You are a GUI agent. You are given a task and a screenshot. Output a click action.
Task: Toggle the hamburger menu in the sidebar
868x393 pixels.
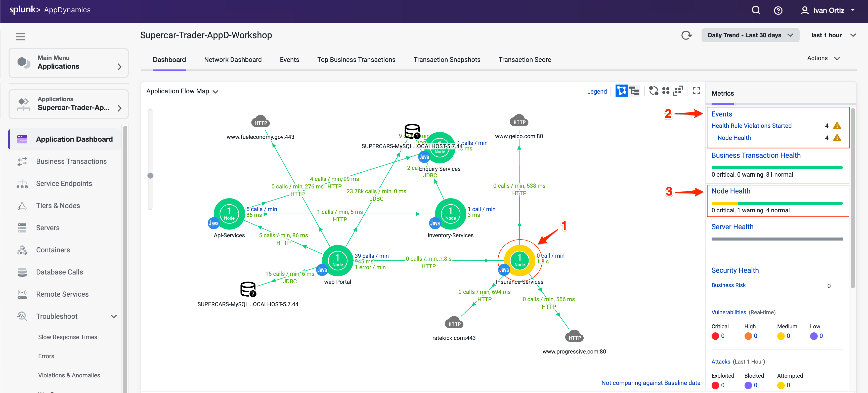(x=21, y=36)
